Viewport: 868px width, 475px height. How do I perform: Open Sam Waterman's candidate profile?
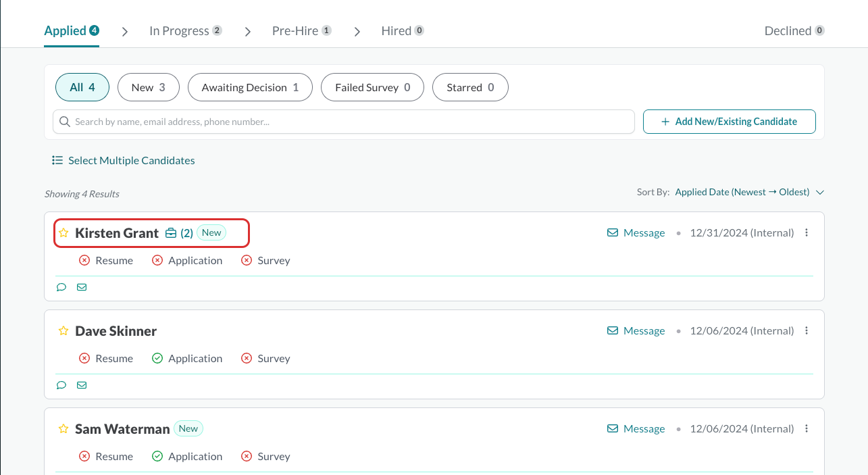tap(122, 429)
